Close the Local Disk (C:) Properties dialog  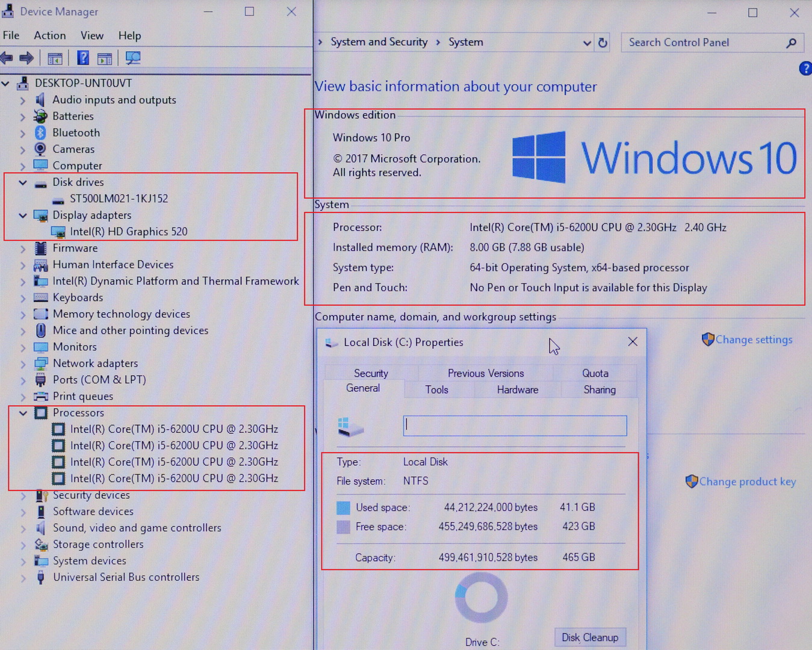pos(633,342)
